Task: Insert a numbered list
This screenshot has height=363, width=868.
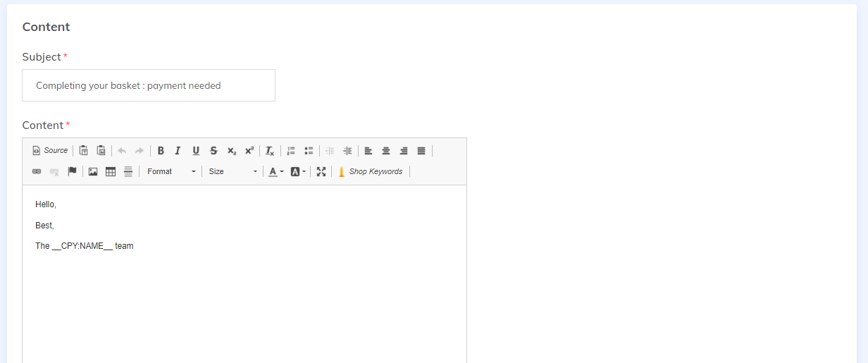Action: [x=291, y=151]
